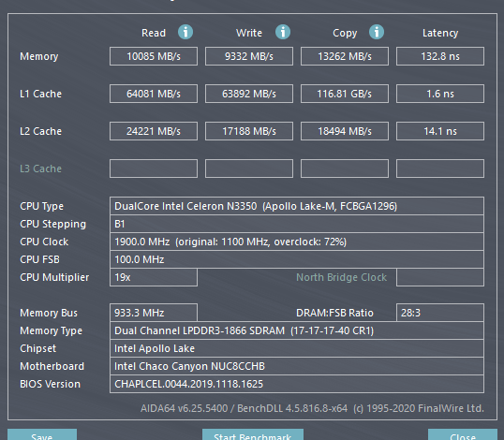Select L1 Cache write 63892 MB/s
504x440 pixels.
(249, 94)
